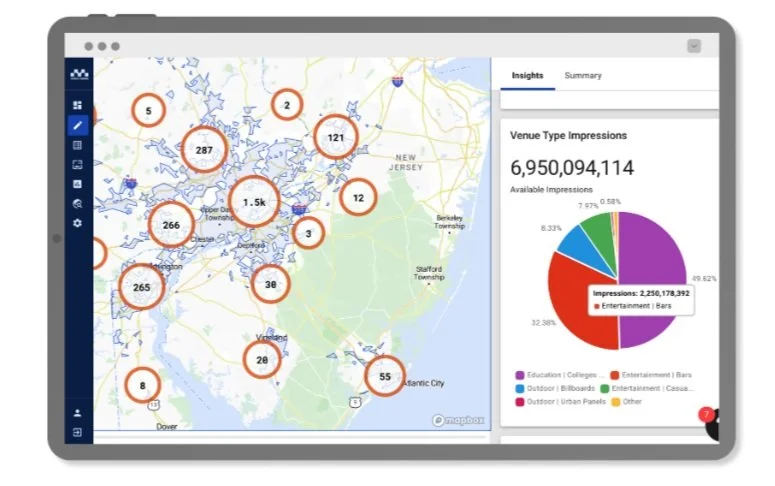Toggle Education | Colleges legend swatch
This screenshot has width=775, height=486.
pos(519,375)
